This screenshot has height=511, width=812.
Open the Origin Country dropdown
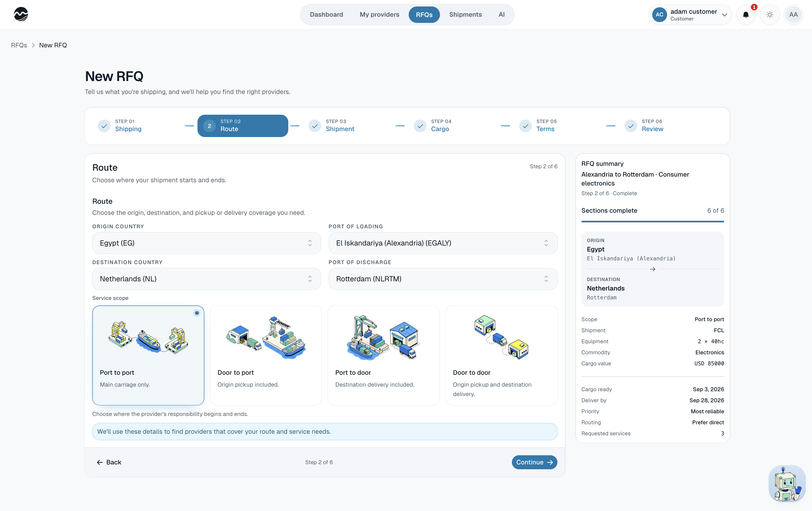(206, 243)
